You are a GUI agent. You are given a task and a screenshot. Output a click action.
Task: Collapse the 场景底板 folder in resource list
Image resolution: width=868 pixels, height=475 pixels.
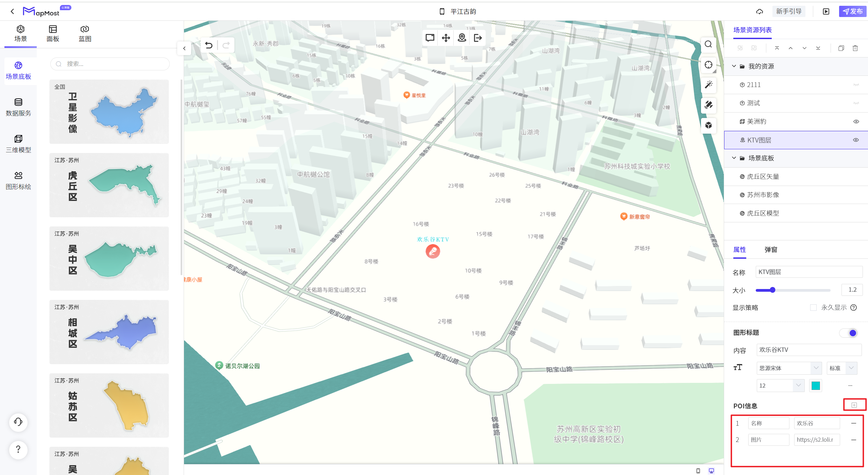click(x=734, y=158)
